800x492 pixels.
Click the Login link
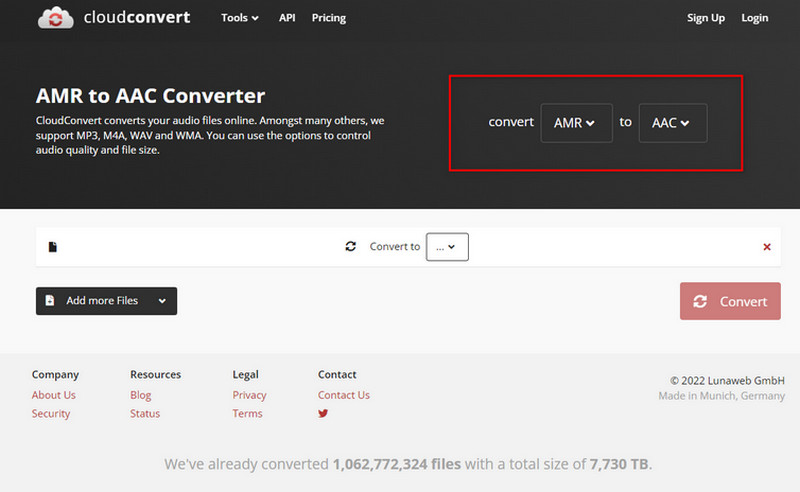[755, 18]
